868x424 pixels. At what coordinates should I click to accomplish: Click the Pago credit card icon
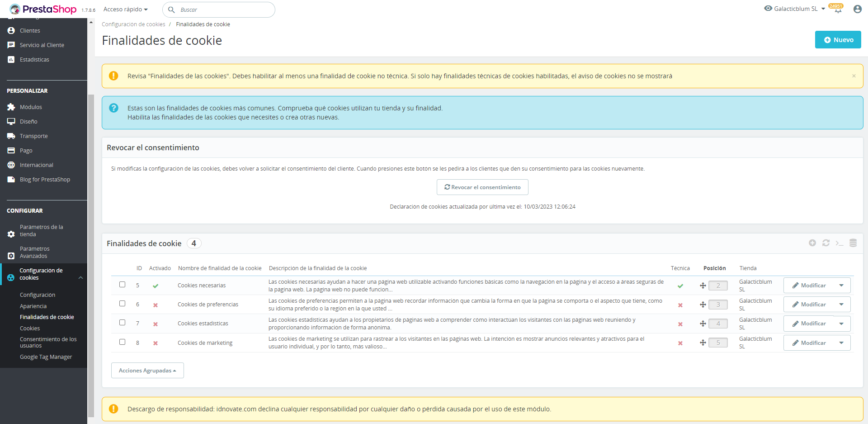pyautogui.click(x=11, y=151)
